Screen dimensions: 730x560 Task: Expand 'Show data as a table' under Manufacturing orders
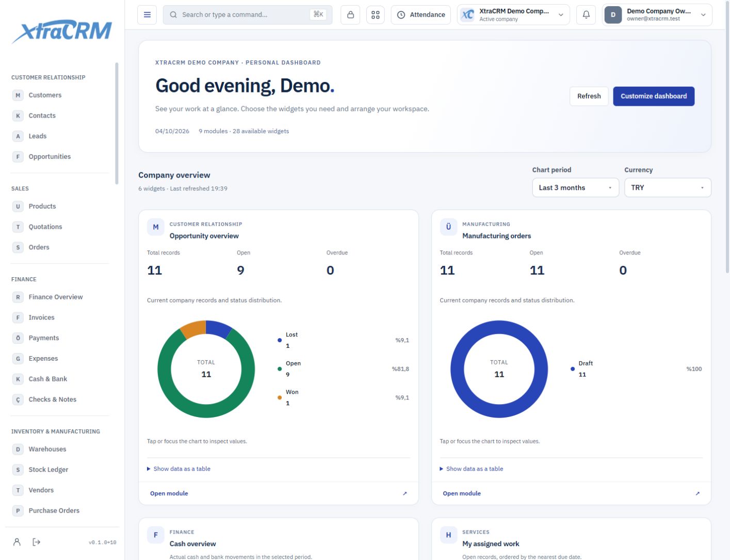[471, 469]
